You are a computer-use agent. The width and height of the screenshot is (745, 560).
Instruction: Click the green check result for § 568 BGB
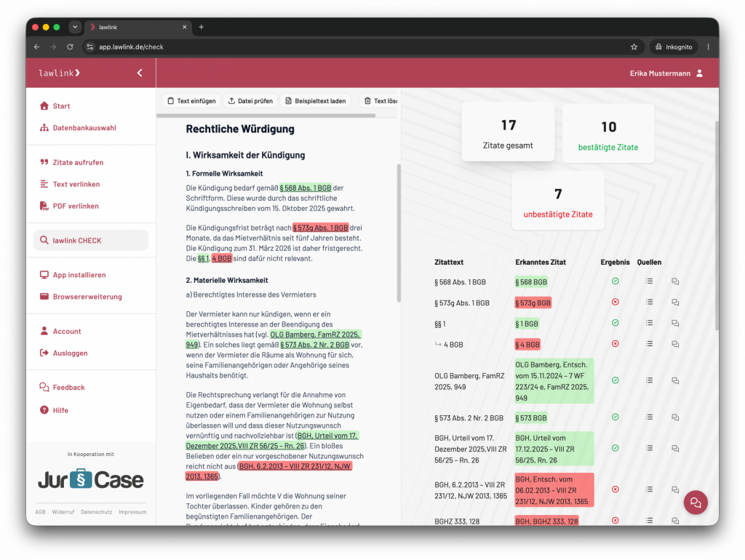tap(615, 281)
